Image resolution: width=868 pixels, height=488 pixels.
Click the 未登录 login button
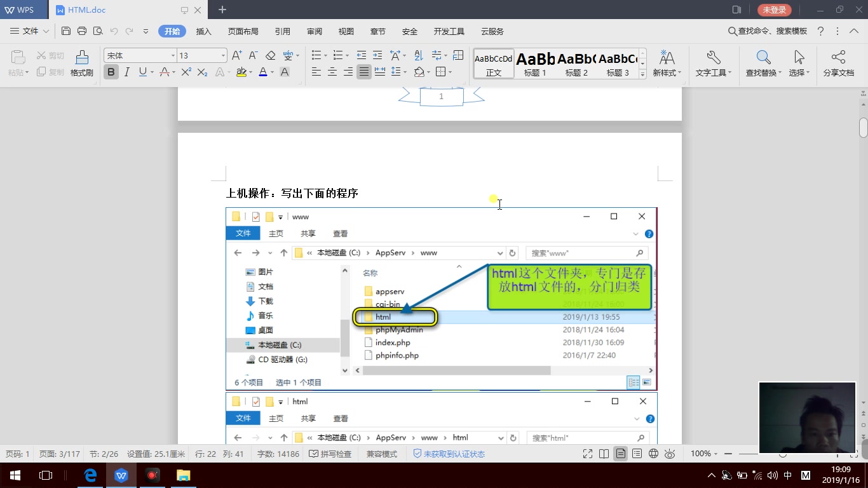pyautogui.click(x=775, y=10)
